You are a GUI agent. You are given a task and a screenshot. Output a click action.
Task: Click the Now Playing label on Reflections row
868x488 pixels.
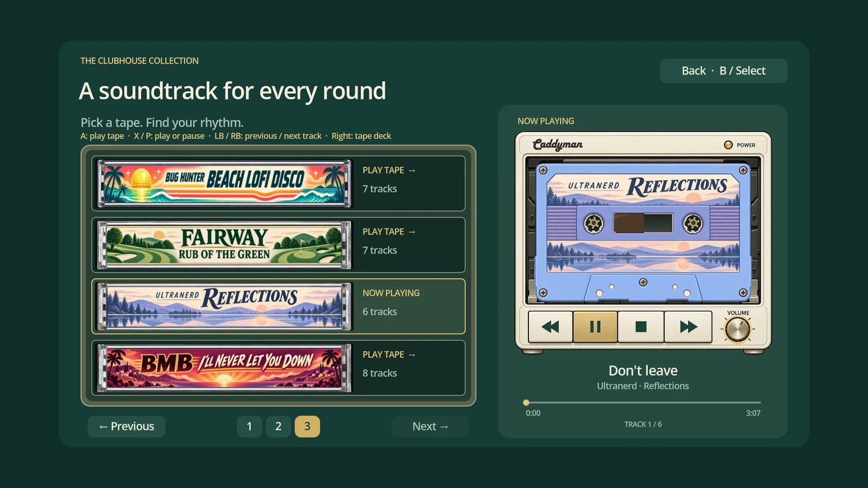[391, 293]
